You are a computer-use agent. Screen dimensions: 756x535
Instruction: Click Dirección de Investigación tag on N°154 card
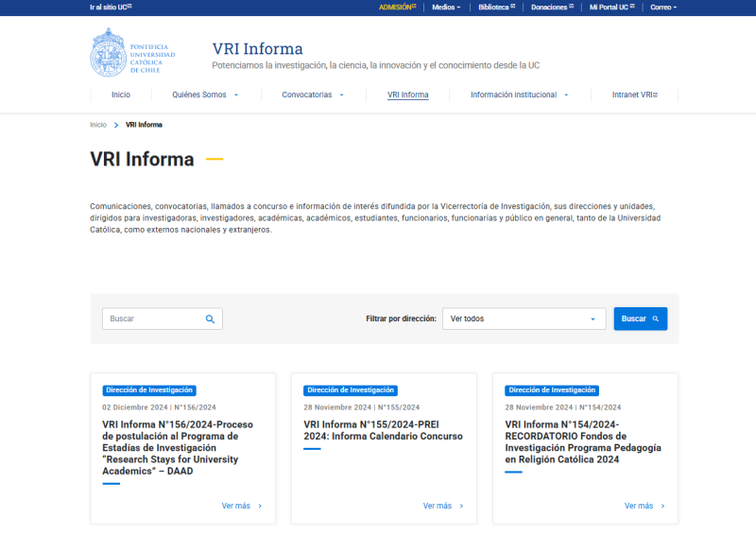552,390
